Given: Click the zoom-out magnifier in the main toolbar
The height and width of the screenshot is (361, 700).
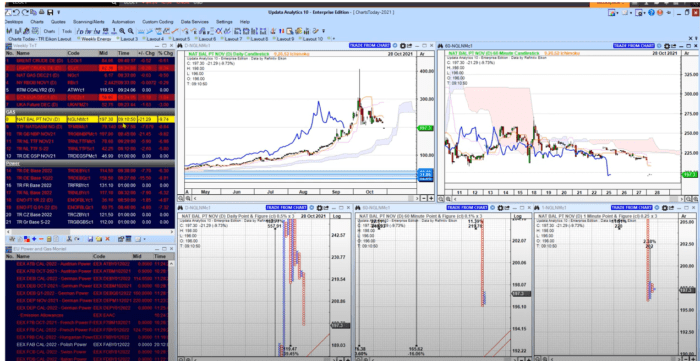Looking at the screenshot, I should [130, 31].
